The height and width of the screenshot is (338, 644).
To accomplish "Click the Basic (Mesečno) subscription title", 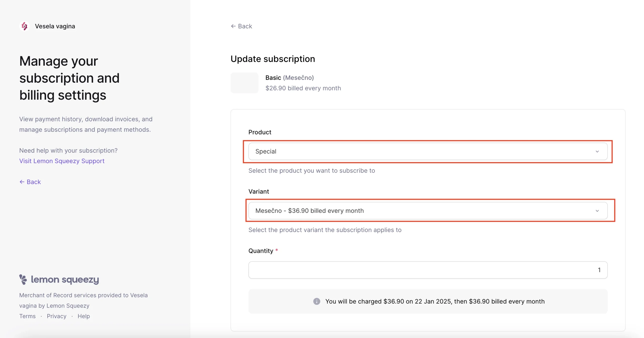I will [x=290, y=78].
